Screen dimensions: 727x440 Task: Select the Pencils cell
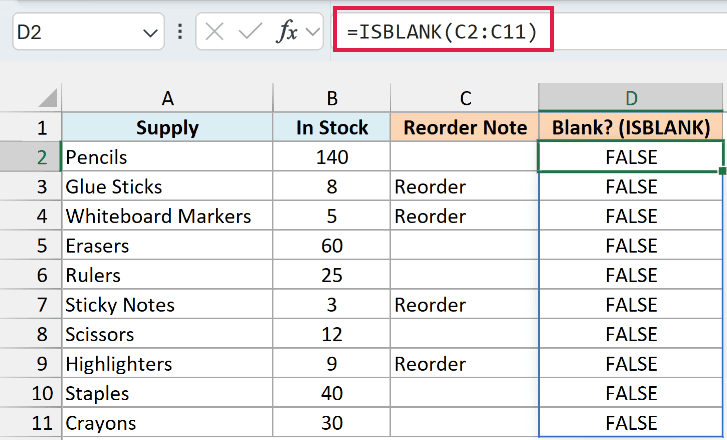point(167,157)
